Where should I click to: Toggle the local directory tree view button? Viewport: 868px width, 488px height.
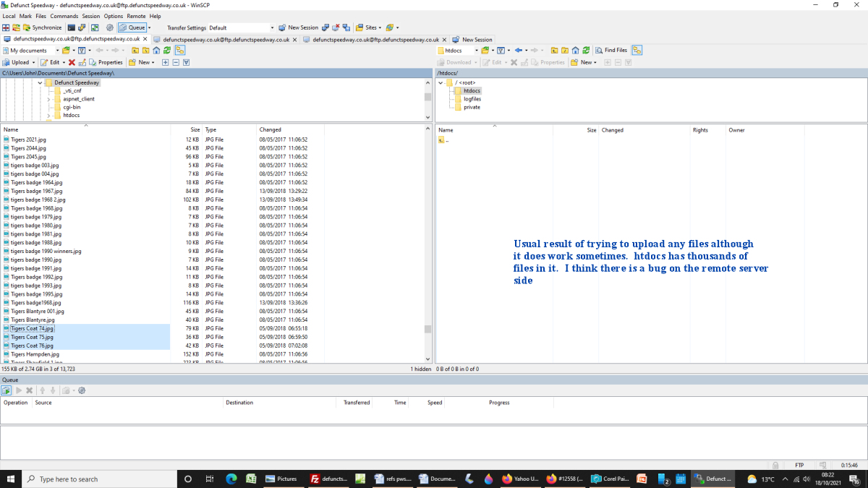tap(179, 51)
